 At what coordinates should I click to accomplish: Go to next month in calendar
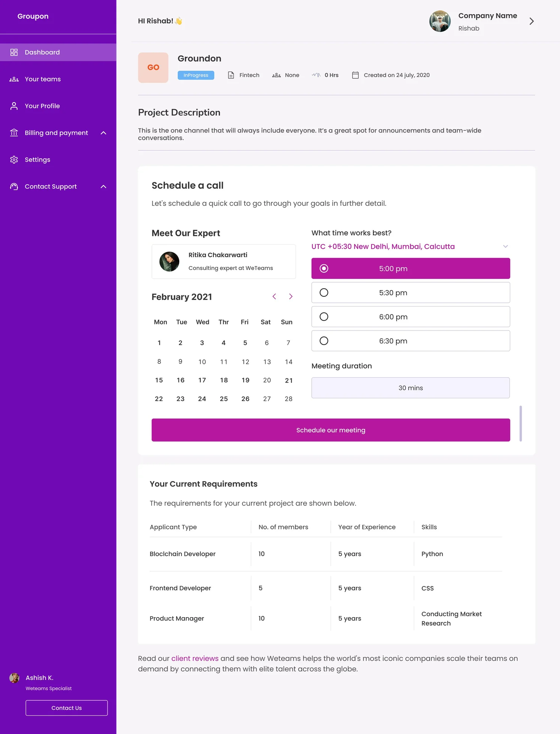[x=291, y=296]
